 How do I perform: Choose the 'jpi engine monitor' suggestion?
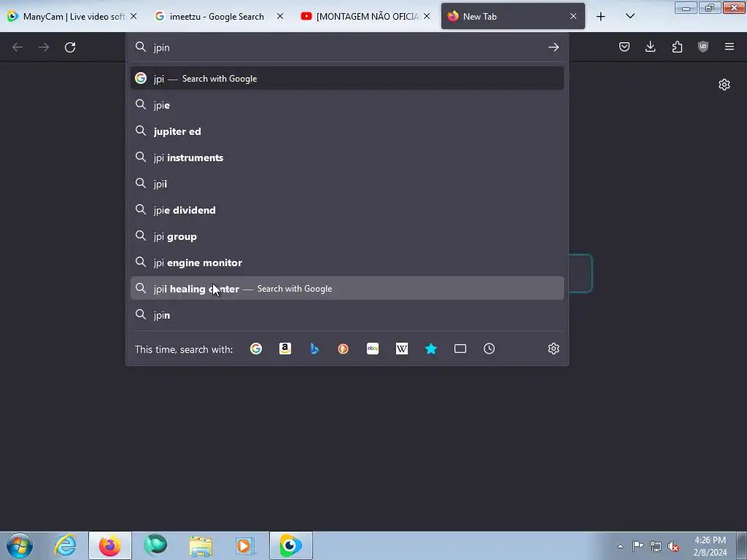coord(347,262)
